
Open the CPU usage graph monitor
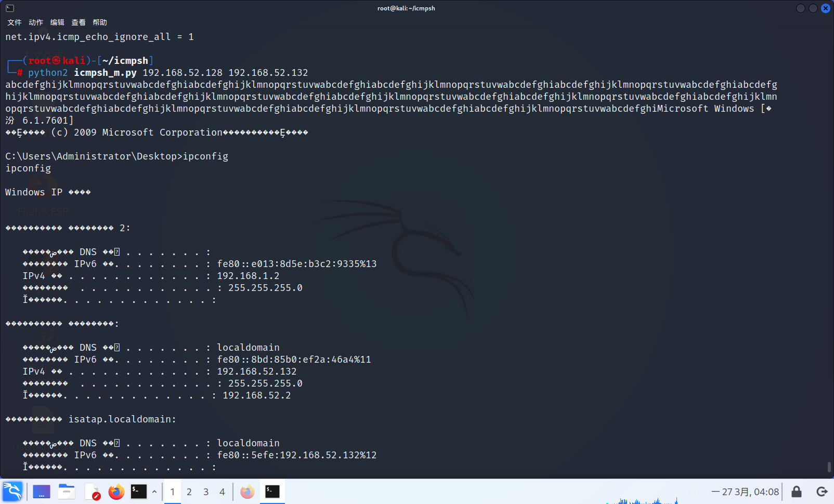click(x=642, y=500)
